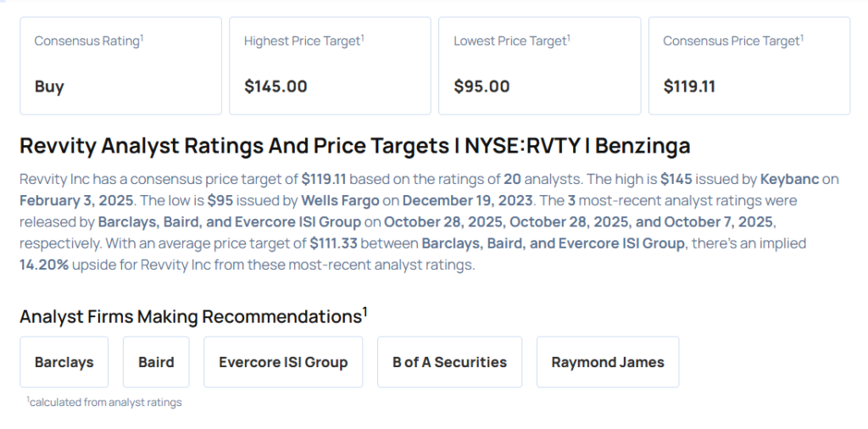Viewport: 868px width, 429px height.
Task: Click the 'calculated from analyst ratings' footnote
Action: tap(104, 402)
